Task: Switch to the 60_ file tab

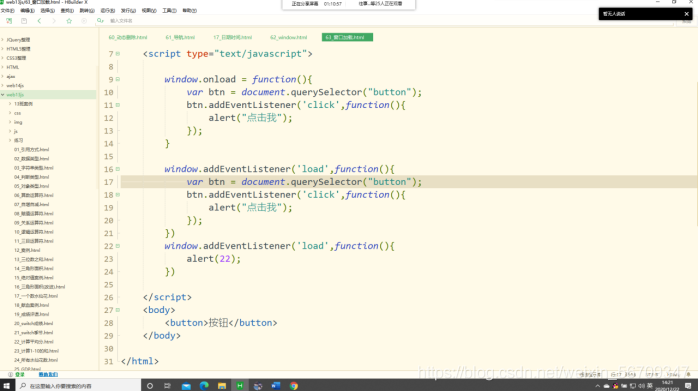Action: click(x=128, y=37)
